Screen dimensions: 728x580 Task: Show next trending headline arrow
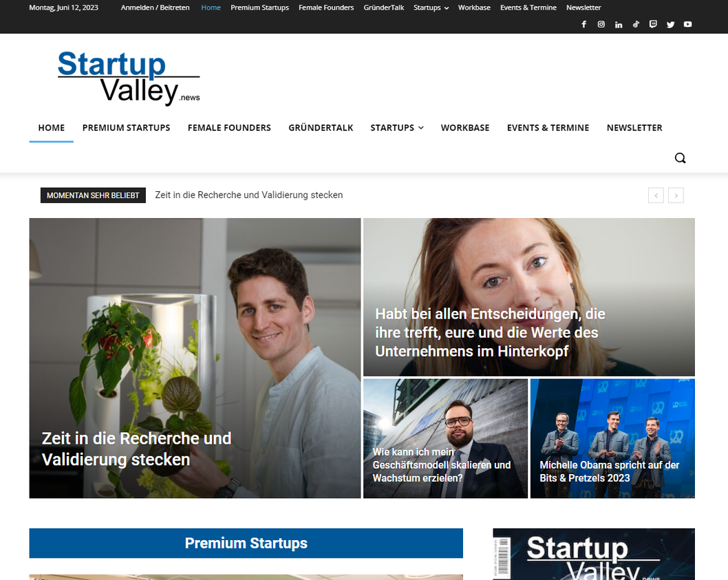tap(676, 195)
